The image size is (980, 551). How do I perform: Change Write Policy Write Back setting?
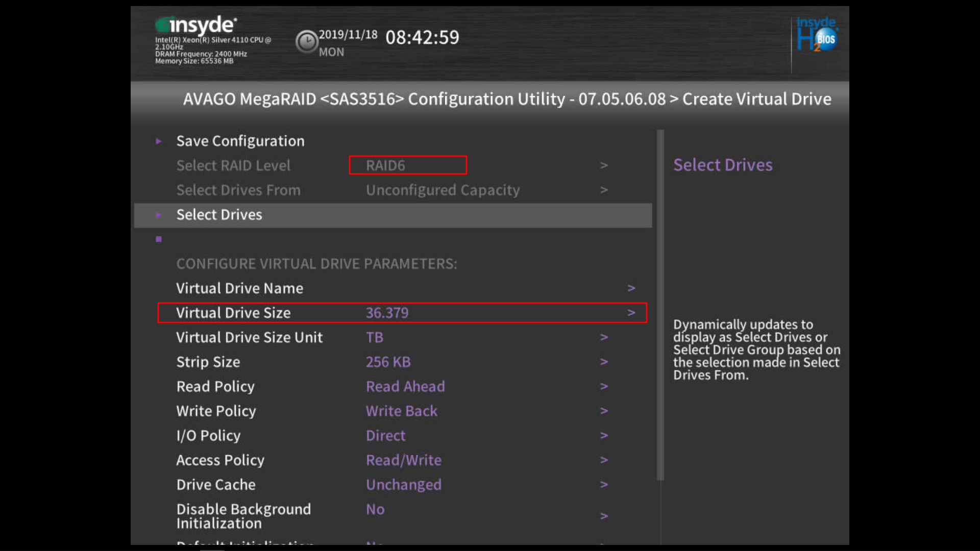401,411
